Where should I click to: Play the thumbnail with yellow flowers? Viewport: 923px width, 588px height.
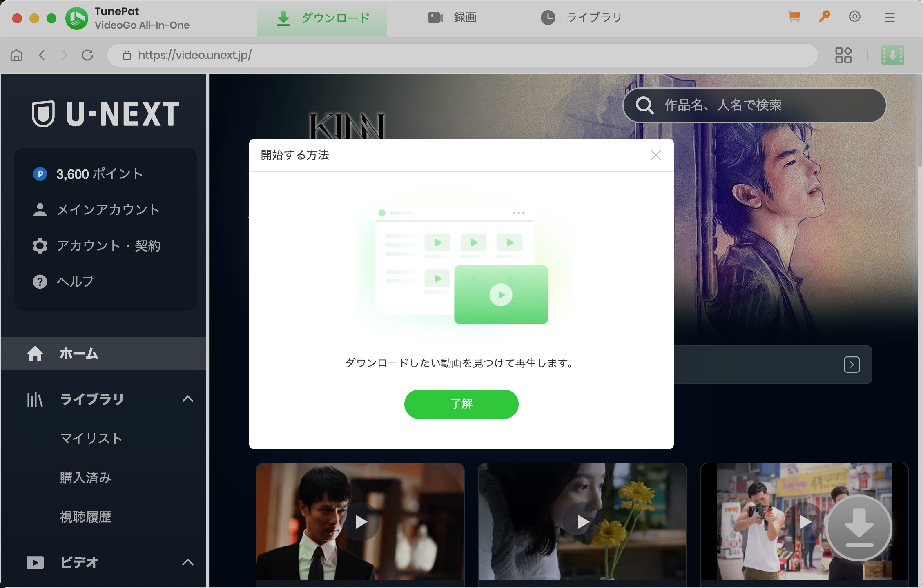click(x=582, y=522)
